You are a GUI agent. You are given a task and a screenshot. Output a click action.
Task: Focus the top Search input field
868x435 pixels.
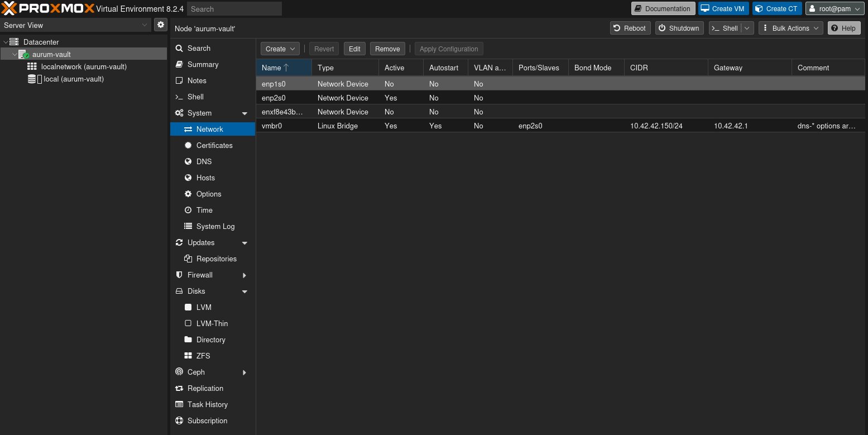[x=234, y=9]
